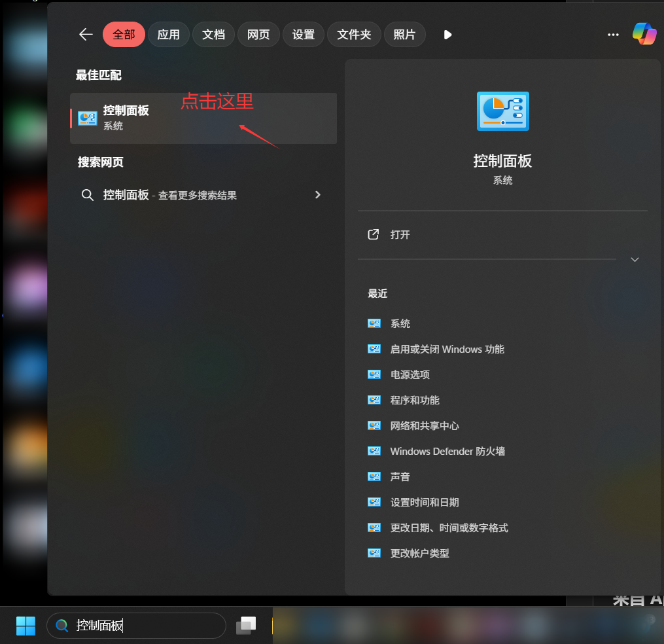Open the three-dot more options menu

[x=613, y=35]
